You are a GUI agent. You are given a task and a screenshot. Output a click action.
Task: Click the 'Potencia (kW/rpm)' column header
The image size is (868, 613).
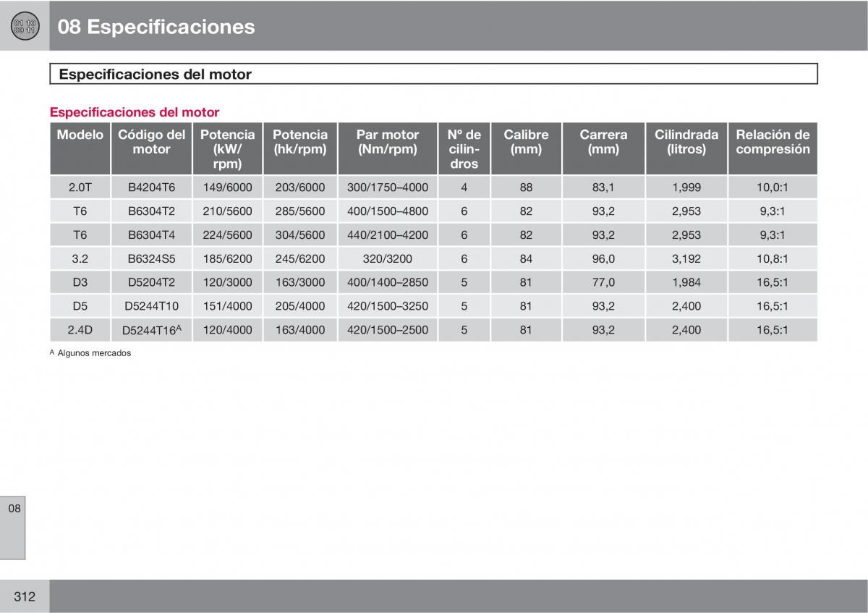[227, 149]
